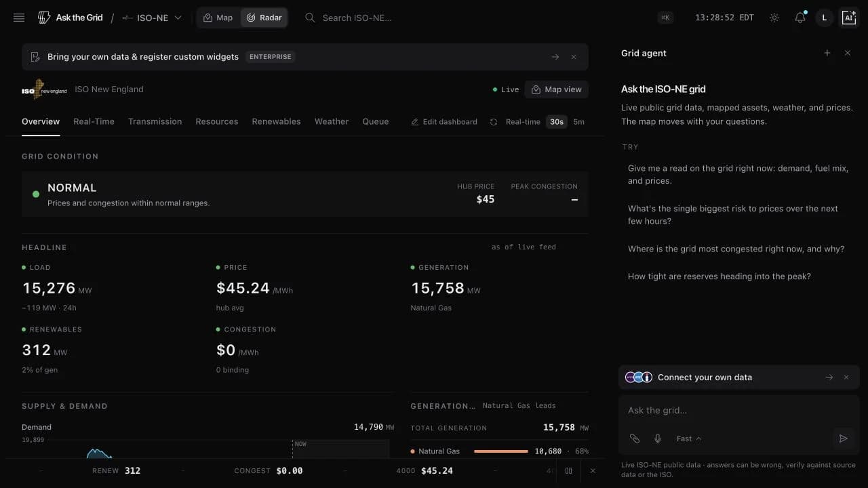Image resolution: width=868 pixels, height=488 pixels.
Task: Attach a file with the paperclip icon
Action: click(x=635, y=439)
